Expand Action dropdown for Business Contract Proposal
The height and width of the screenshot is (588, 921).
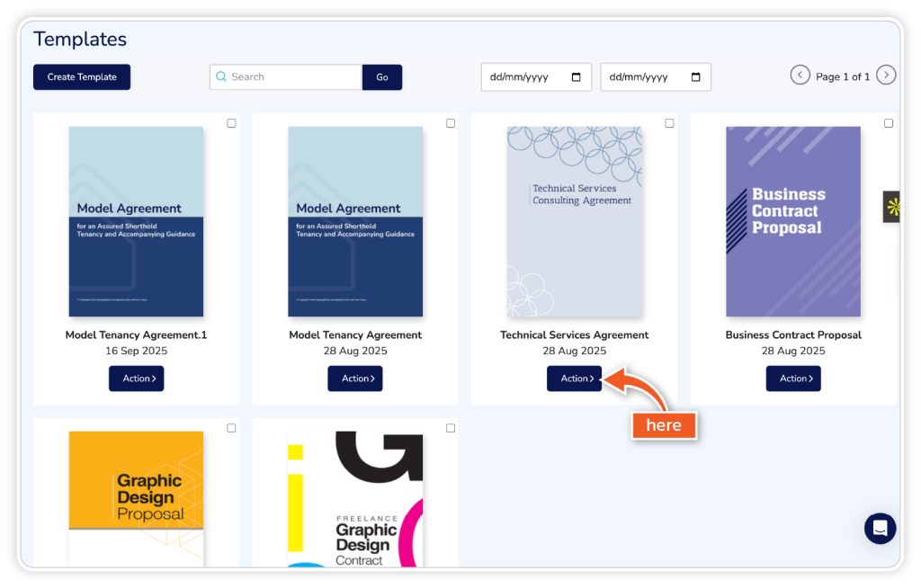pos(793,379)
